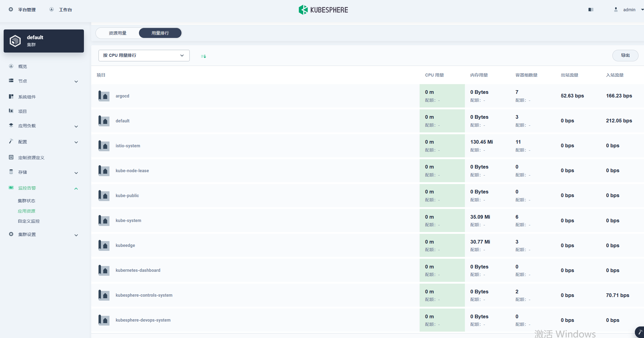Screen dimensions: 644x338
Task: Click the 导出 export button
Action: (625, 55)
